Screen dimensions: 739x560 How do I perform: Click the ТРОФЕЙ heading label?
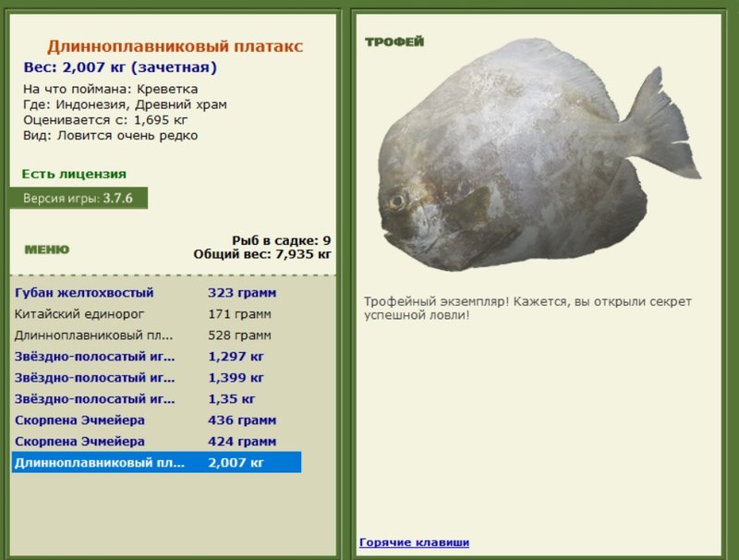(394, 42)
